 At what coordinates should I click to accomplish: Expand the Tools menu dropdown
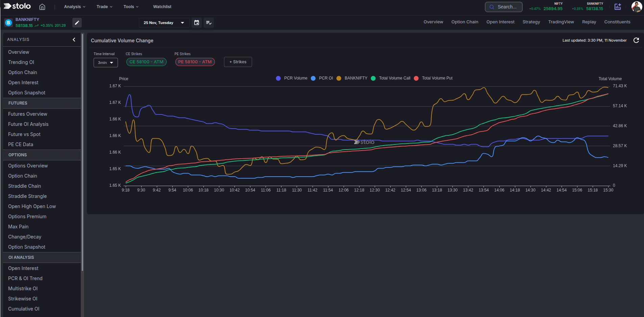(130, 6)
